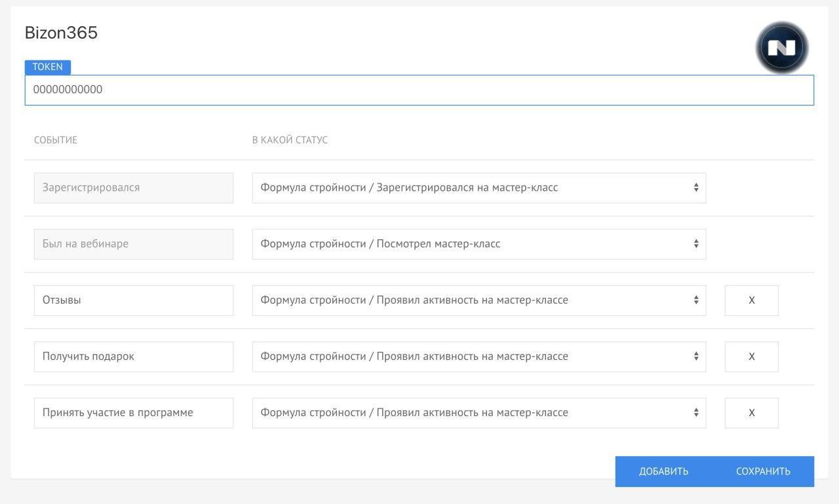Click the disabled Зарегистрировался event field

coord(134,187)
